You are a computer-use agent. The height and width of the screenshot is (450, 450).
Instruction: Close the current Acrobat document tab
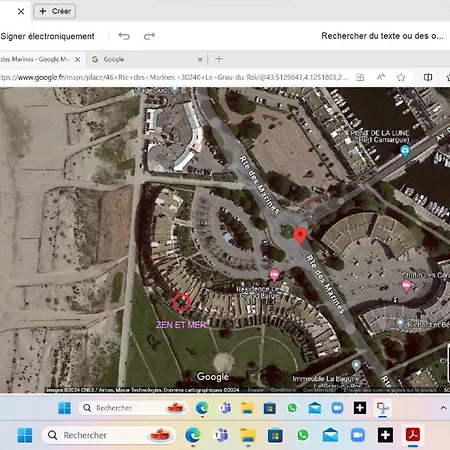click(x=21, y=11)
